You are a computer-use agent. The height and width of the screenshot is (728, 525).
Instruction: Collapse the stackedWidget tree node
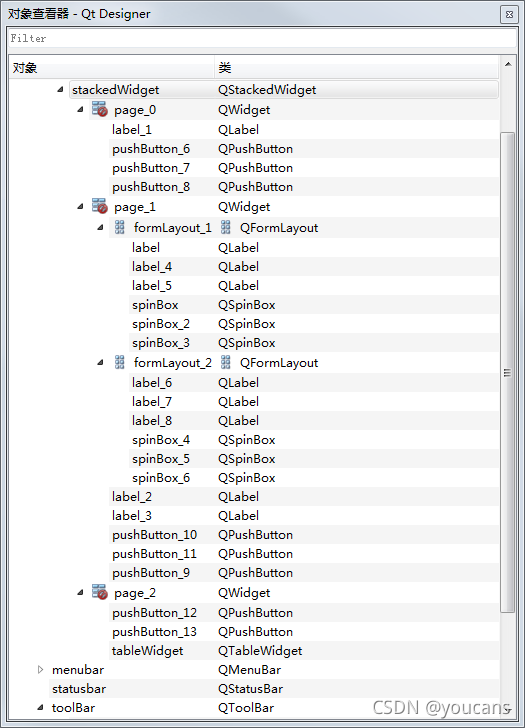(60, 89)
